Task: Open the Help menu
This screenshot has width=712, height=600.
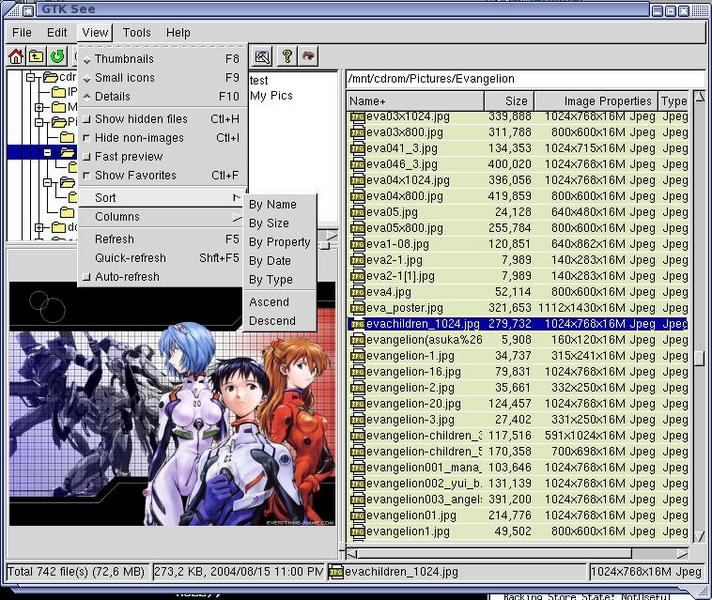Action: tap(178, 33)
